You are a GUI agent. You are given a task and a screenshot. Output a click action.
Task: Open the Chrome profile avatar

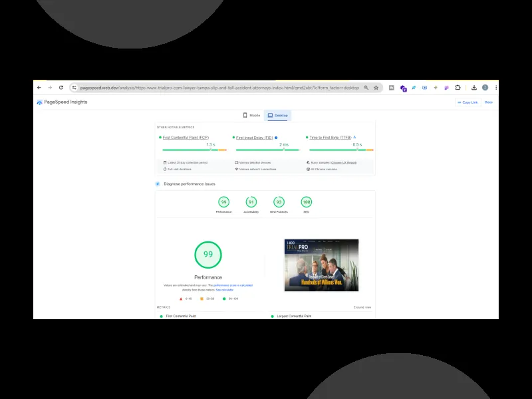[x=485, y=88]
